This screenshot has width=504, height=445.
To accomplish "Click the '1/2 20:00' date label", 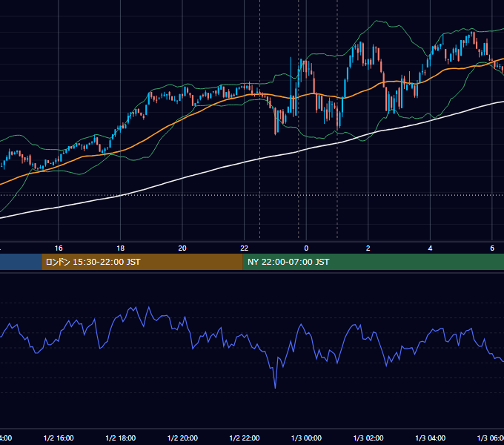I will point(182,438).
